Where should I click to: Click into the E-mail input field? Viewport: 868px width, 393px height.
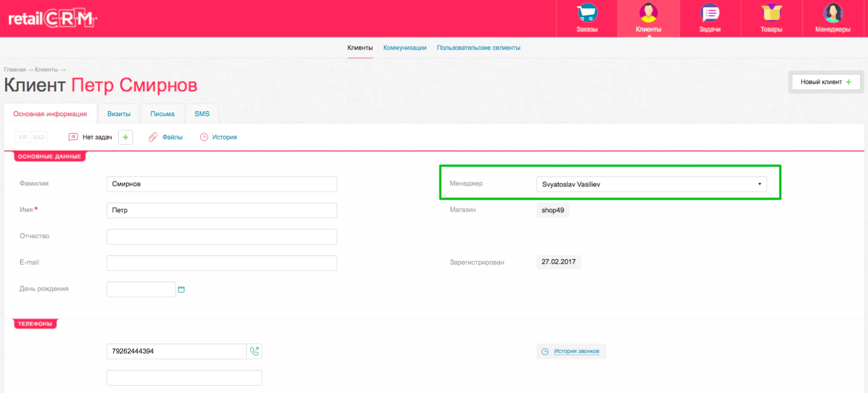(222, 263)
